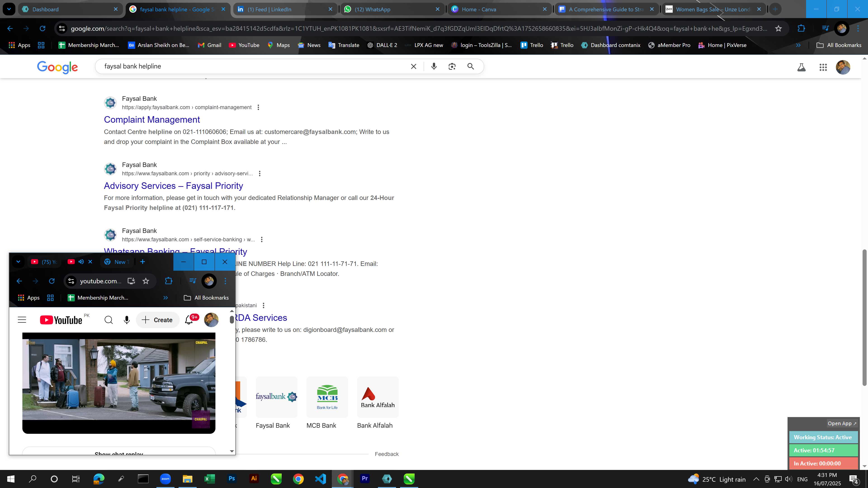This screenshot has height=488, width=868.
Task: Switch to New Tab in small window
Action: [x=117, y=262]
